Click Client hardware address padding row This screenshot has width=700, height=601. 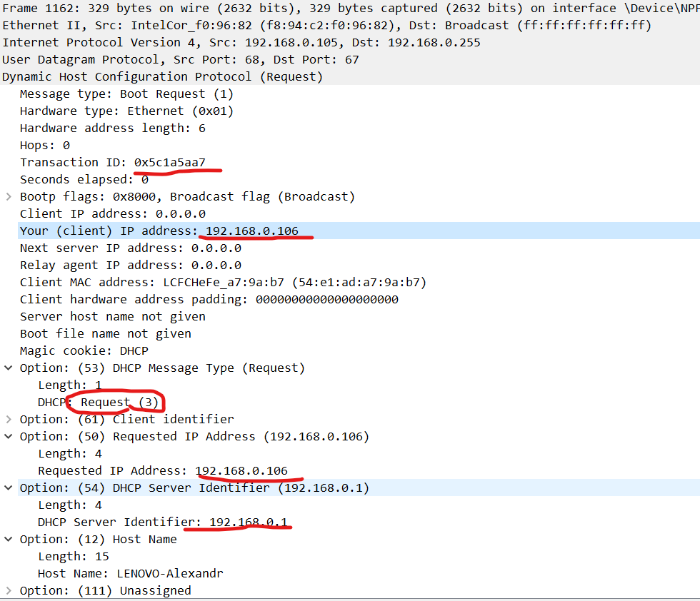point(209,299)
